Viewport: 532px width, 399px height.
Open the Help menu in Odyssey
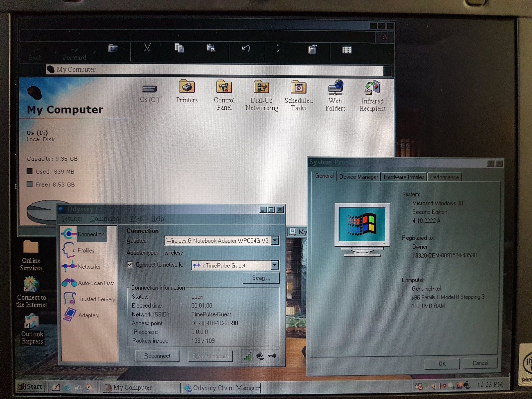157,218
